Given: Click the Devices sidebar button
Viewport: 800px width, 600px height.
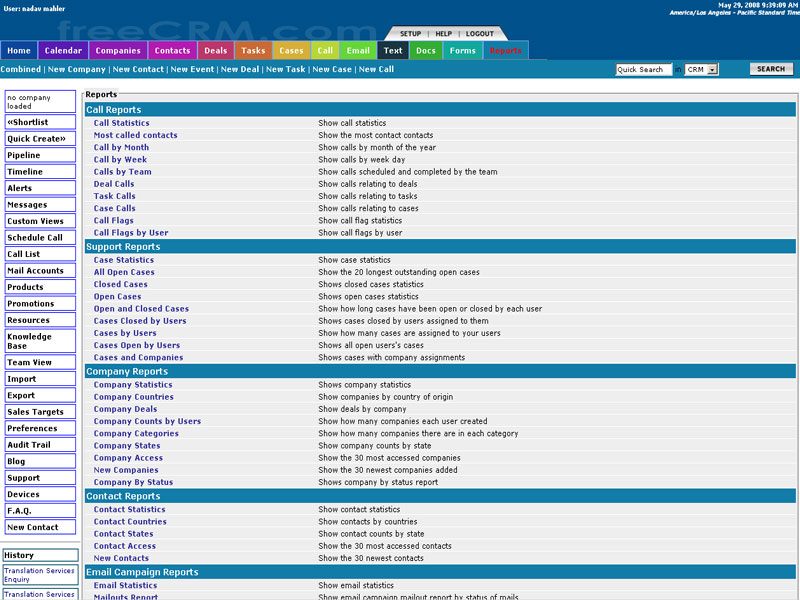Looking at the screenshot, I should 40,494.
